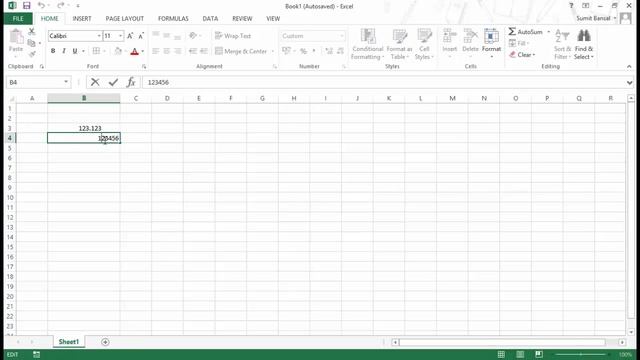
Task: Switch to the REVIEW tab
Action: point(242,19)
